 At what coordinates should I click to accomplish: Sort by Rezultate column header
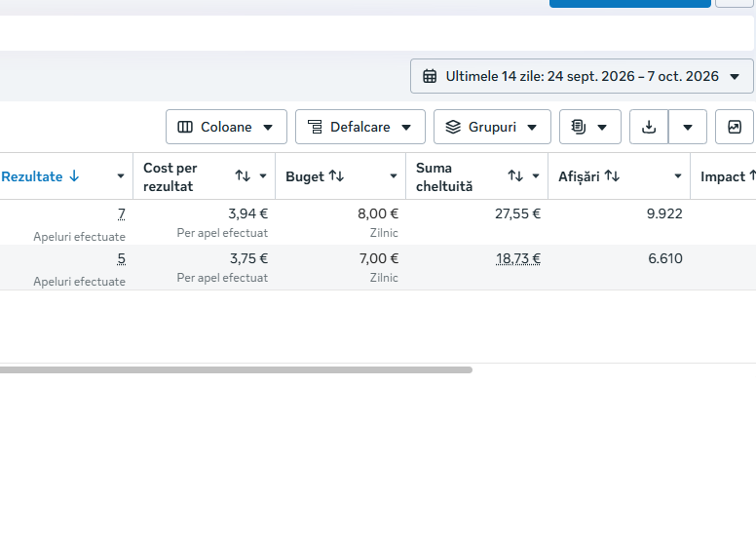pyautogui.click(x=32, y=176)
